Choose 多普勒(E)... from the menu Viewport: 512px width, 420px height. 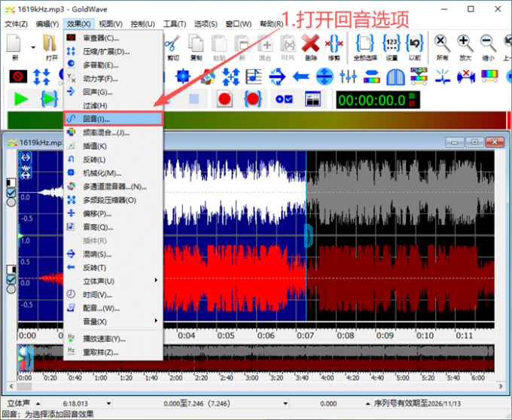coord(113,65)
